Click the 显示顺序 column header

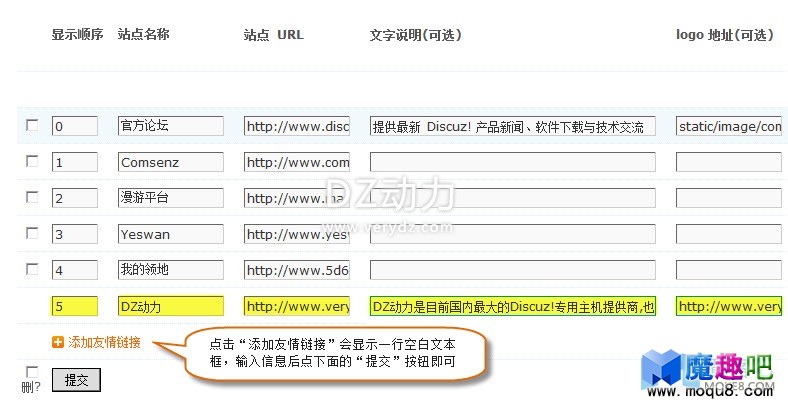pos(77,34)
